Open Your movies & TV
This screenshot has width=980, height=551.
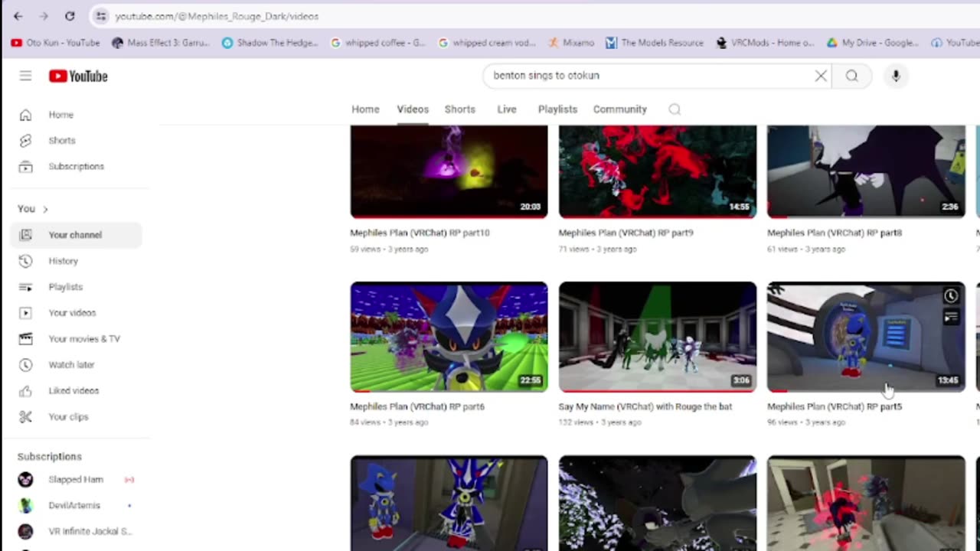[x=76, y=339]
